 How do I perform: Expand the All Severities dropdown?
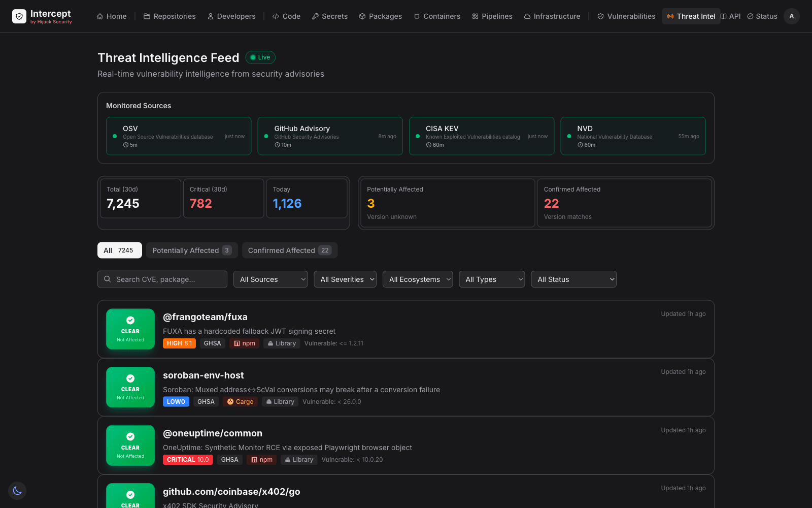point(345,279)
